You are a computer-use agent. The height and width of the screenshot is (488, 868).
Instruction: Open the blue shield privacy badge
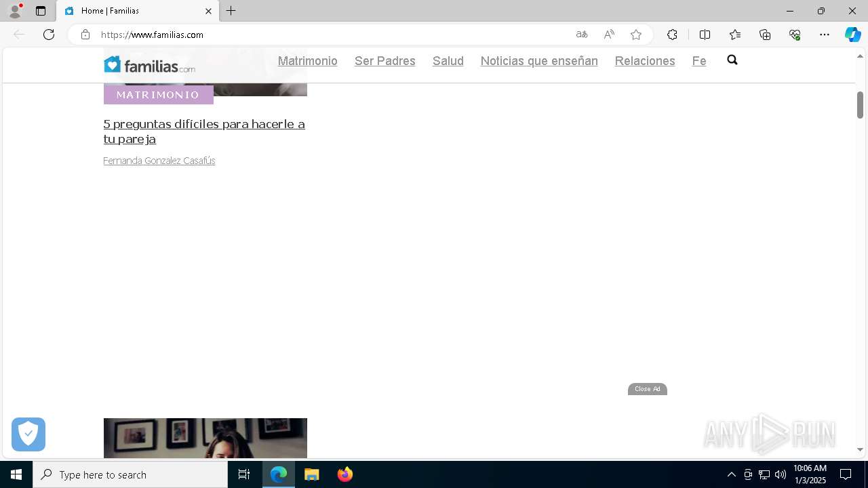[x=28, y=434]
